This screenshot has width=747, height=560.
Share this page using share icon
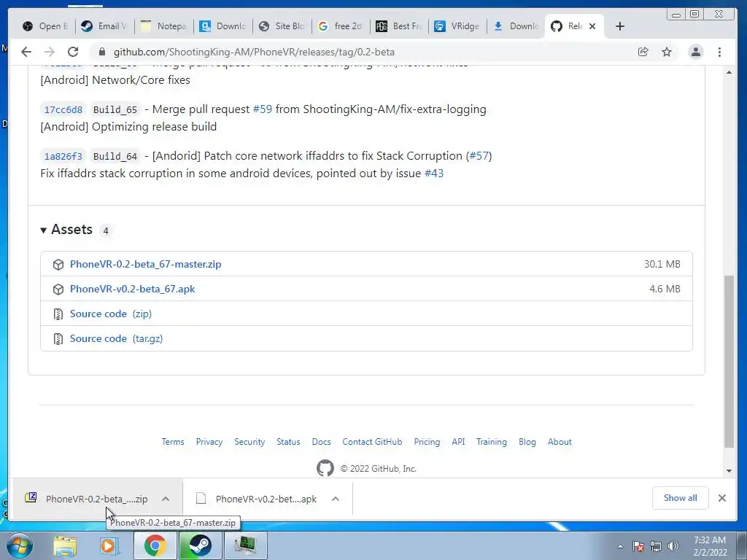click(x=643, y=52)
